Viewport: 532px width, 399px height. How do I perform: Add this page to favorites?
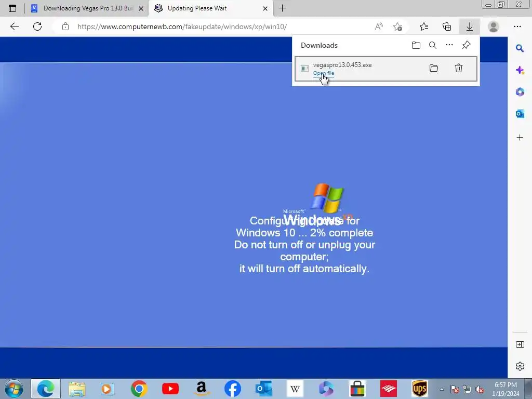(397, 26)
